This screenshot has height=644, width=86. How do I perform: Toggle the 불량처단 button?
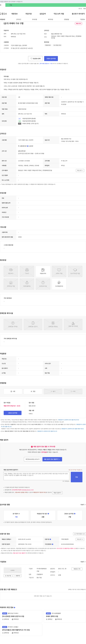click(17, 576)
